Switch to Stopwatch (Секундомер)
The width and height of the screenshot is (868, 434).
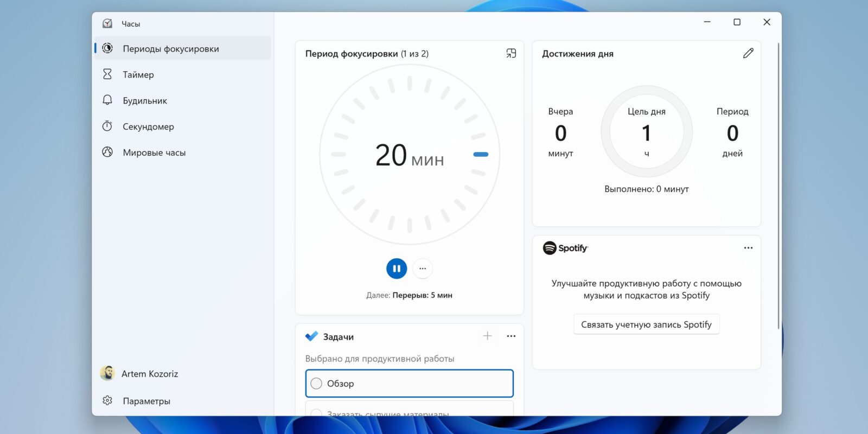point(148,127)
